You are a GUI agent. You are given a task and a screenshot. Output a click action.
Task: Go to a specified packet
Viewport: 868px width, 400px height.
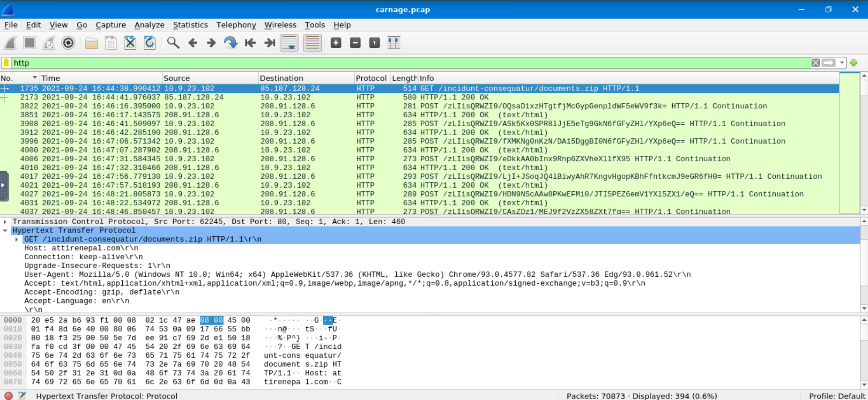(230, 43)
